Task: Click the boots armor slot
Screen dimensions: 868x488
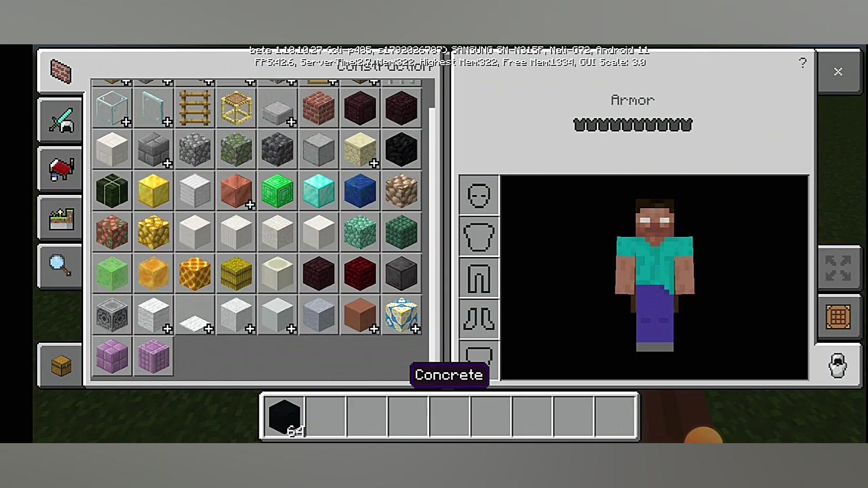Action: tap(479, 319)
